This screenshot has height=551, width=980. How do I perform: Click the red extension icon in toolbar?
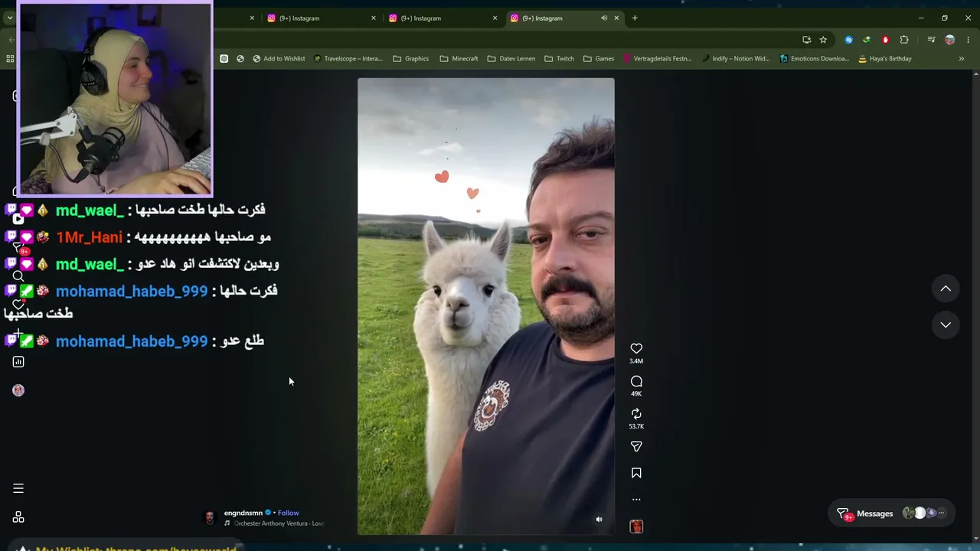point(886,40)
